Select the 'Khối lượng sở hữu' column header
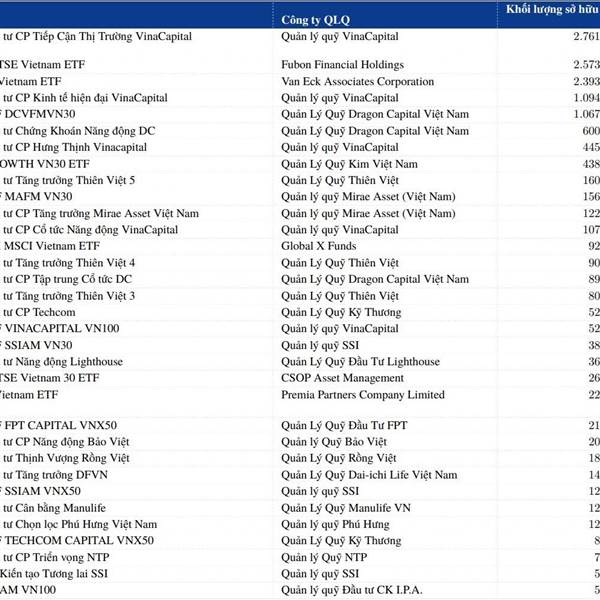 pyautogui.click(x=553, y=10)
